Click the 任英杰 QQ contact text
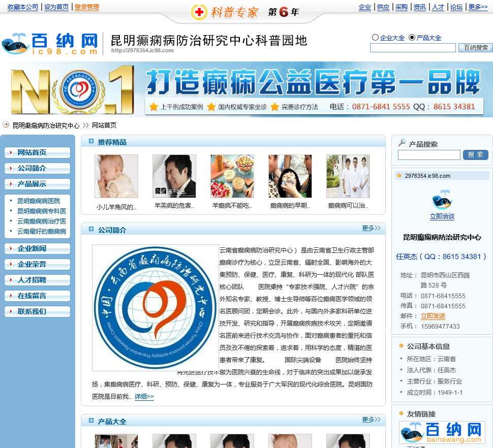This screenshot has width=493, height=448. point(441,257)
